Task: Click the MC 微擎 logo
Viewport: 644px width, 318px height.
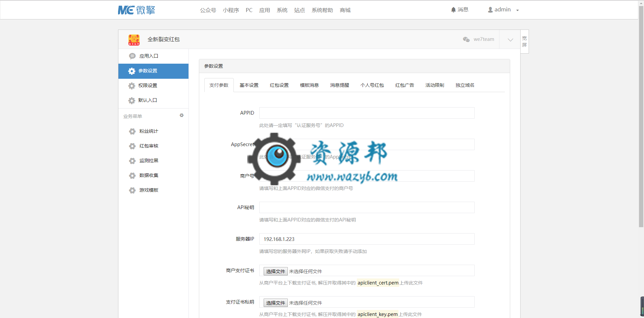Action: 137,10
